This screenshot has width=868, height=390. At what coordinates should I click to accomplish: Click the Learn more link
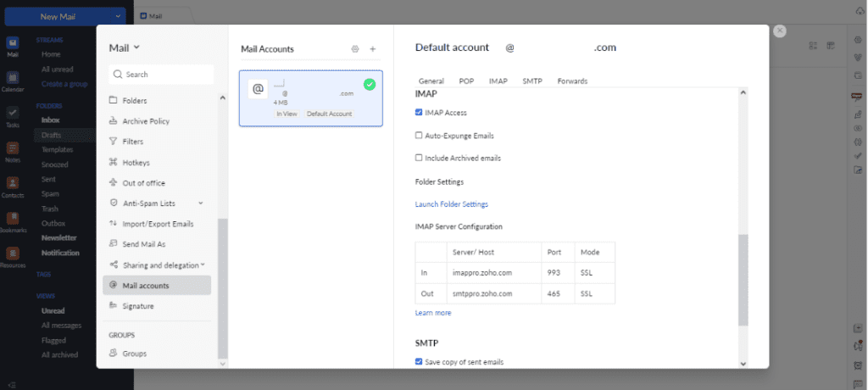433,313
